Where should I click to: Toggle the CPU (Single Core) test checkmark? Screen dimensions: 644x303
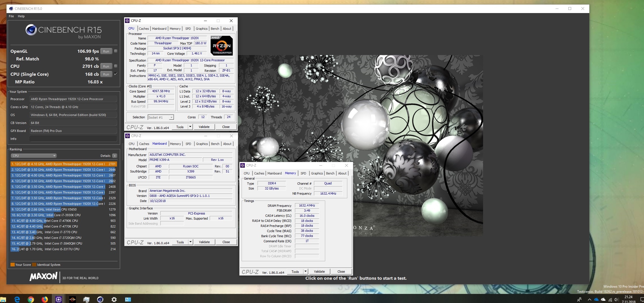point(116,74)
